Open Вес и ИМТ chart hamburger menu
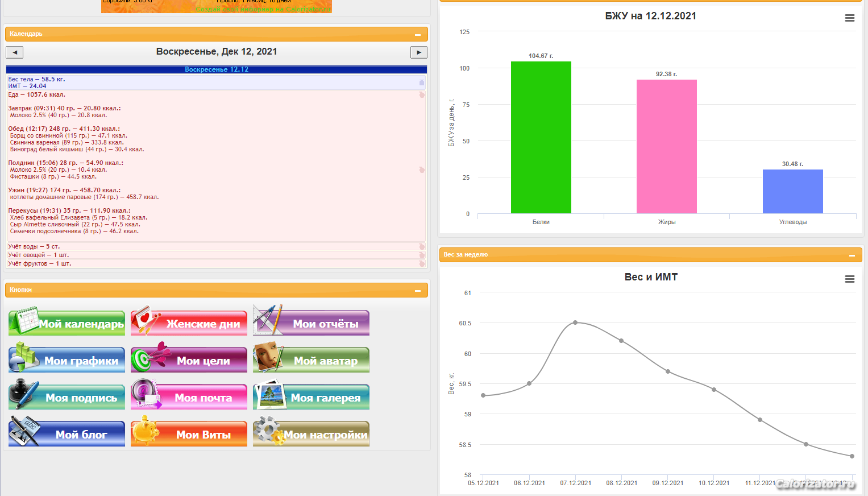 coord(850,279)
